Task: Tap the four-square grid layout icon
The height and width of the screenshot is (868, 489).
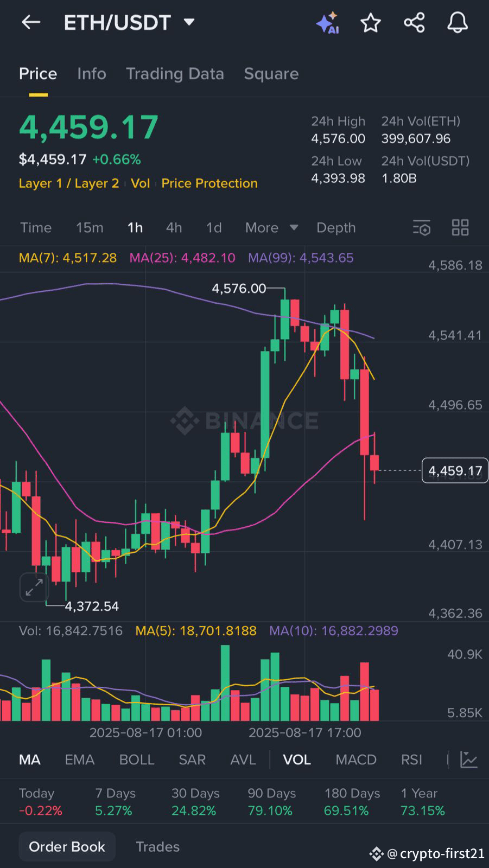Action: [x=460, y=228]
